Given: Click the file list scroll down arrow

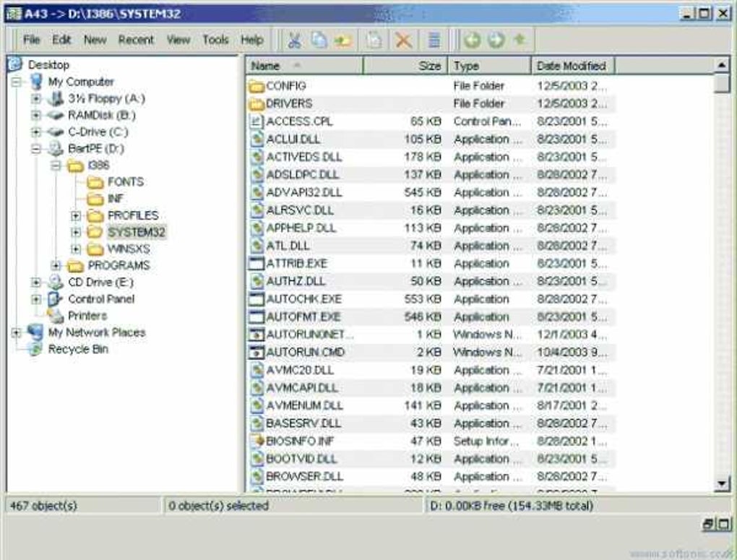Looking at the screenshot, I should 722,483.
